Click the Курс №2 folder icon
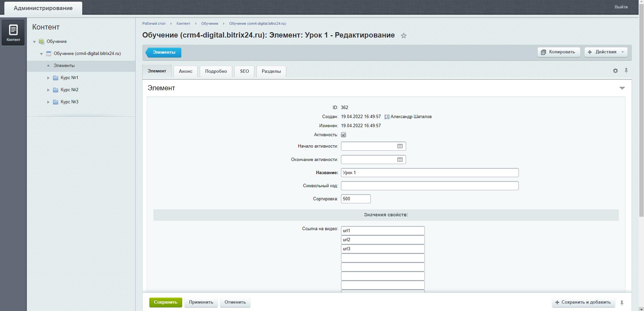Screen dimensions: 644x311 click(56, 90)
